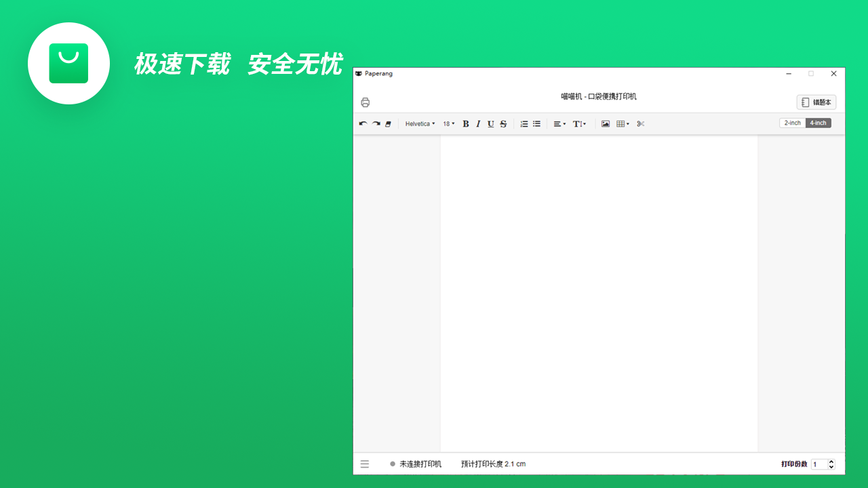Open the text alignment dropdown
The width and height of the screenshot is (868, 488).
(558, 123)
